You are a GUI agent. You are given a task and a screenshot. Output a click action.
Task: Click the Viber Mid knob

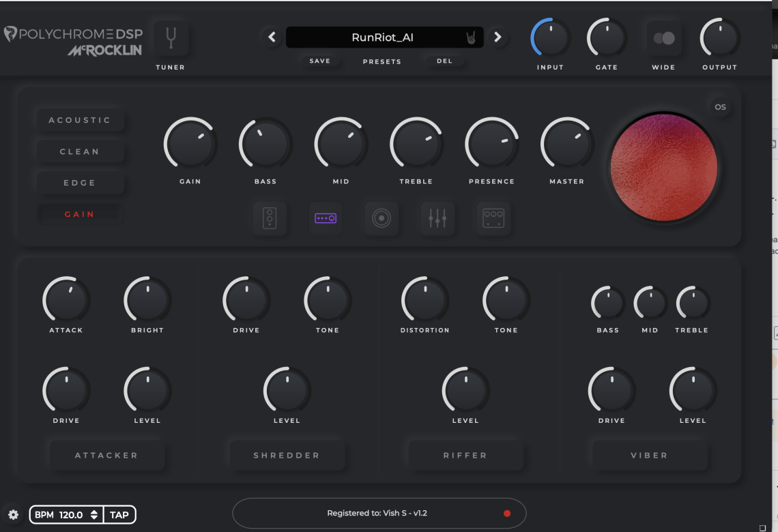tap(650, 303)
